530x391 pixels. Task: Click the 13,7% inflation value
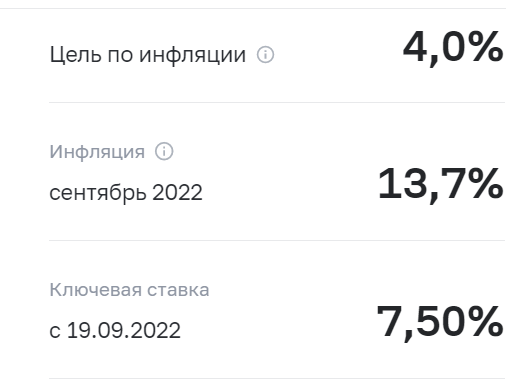click(x=441, y=185)
